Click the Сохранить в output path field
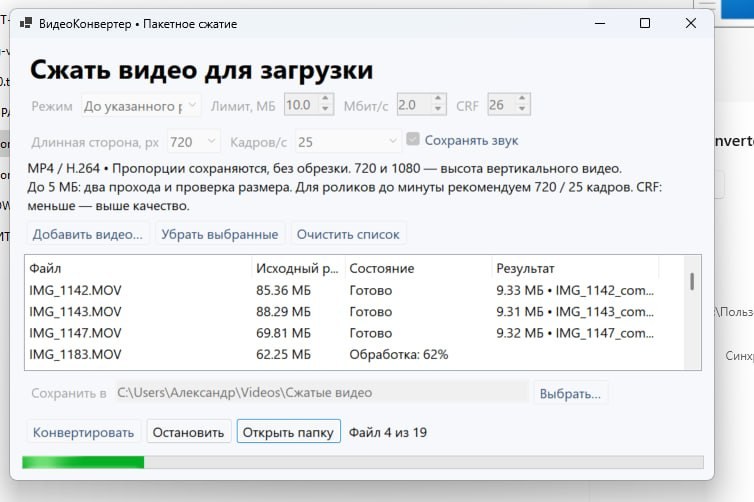This screenshot has height=502, width=754. (x=321, y=392)
